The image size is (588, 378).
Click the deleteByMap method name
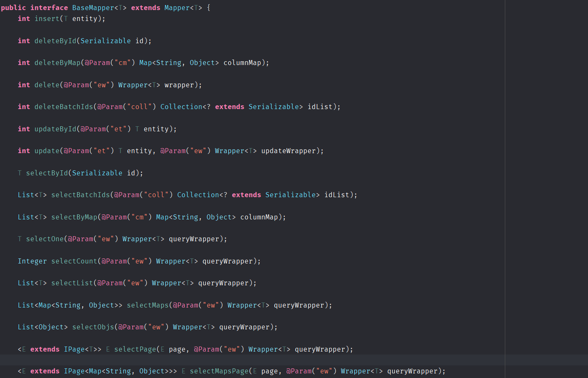point(58,63)
